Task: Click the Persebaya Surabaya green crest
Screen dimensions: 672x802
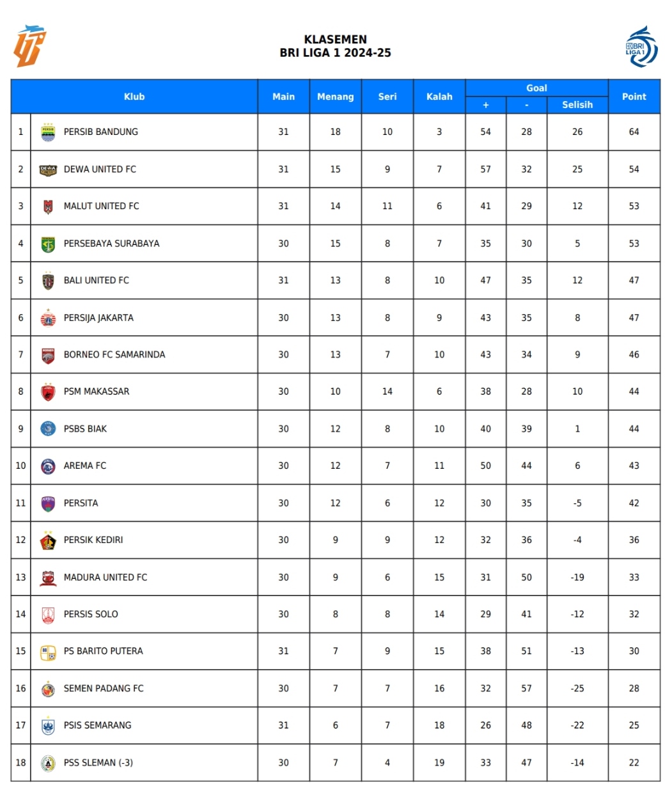Action: coord(48,244)
